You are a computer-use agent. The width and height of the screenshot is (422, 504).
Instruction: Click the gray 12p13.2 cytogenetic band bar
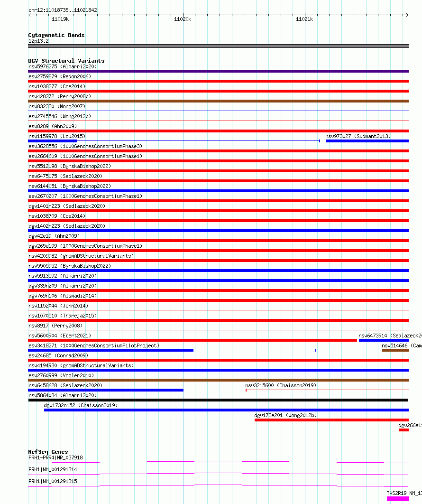[219, 47]
